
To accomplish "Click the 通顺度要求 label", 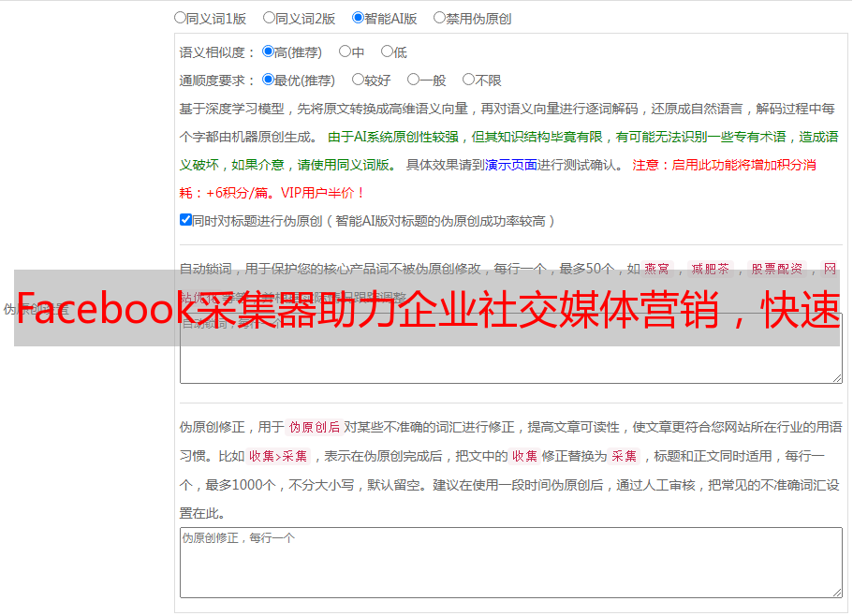I will click(x=217, y=81).
